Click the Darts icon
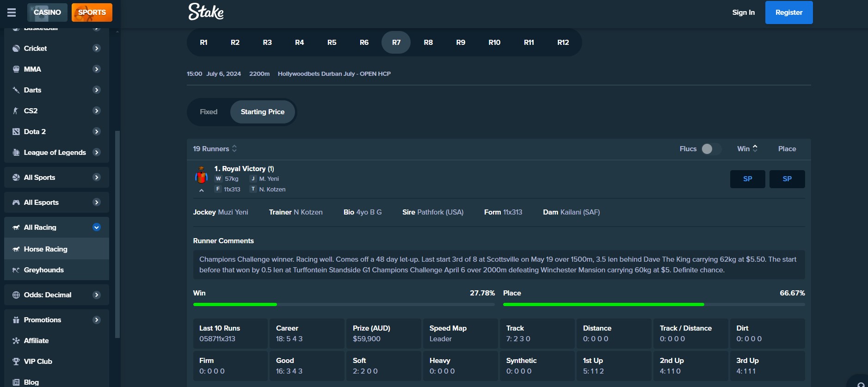 coord(16,90)
